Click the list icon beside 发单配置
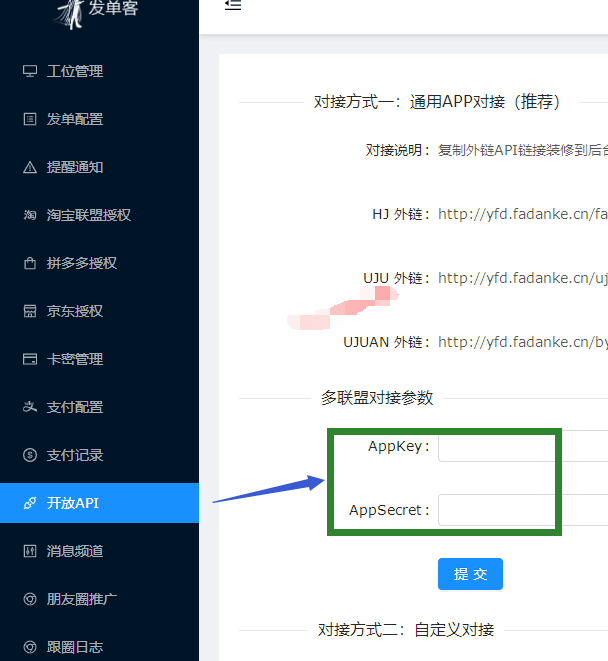 click(30, 119)
